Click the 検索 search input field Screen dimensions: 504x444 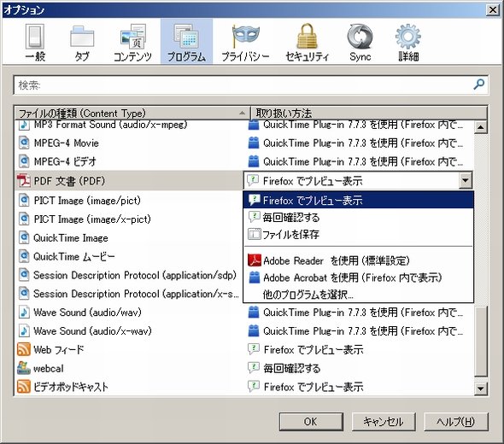pos(244,85)
